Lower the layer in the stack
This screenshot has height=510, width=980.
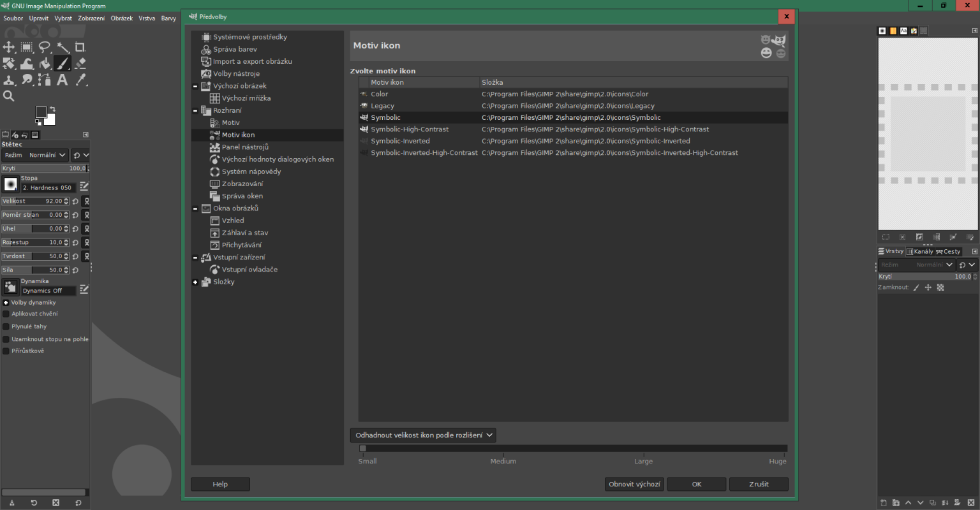click(x=920, y=503)
